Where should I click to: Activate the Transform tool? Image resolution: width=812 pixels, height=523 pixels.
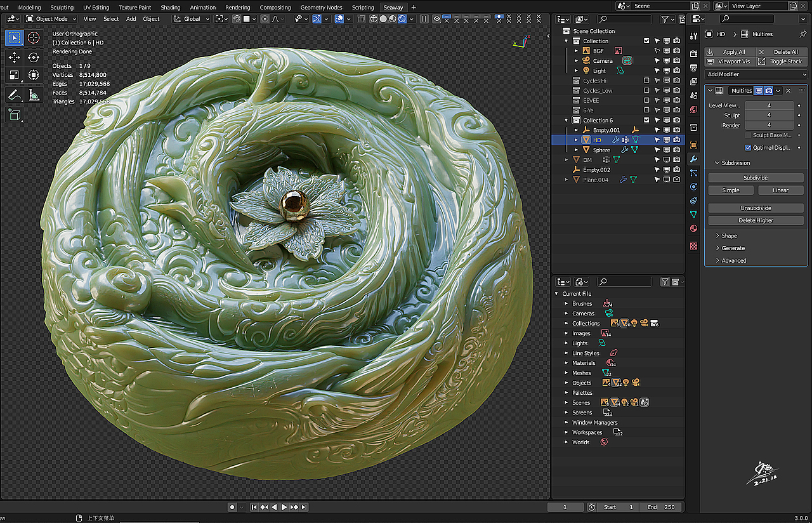tap(34, 76)
